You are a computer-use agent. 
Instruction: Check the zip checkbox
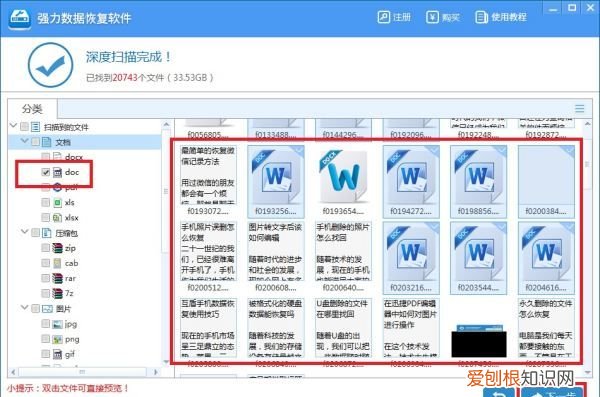46,248
